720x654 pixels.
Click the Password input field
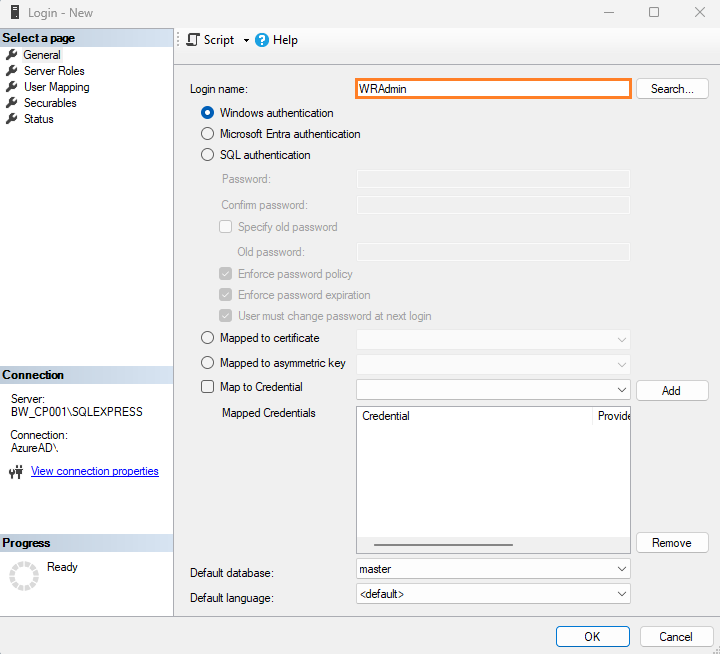(x=493, y=179)
